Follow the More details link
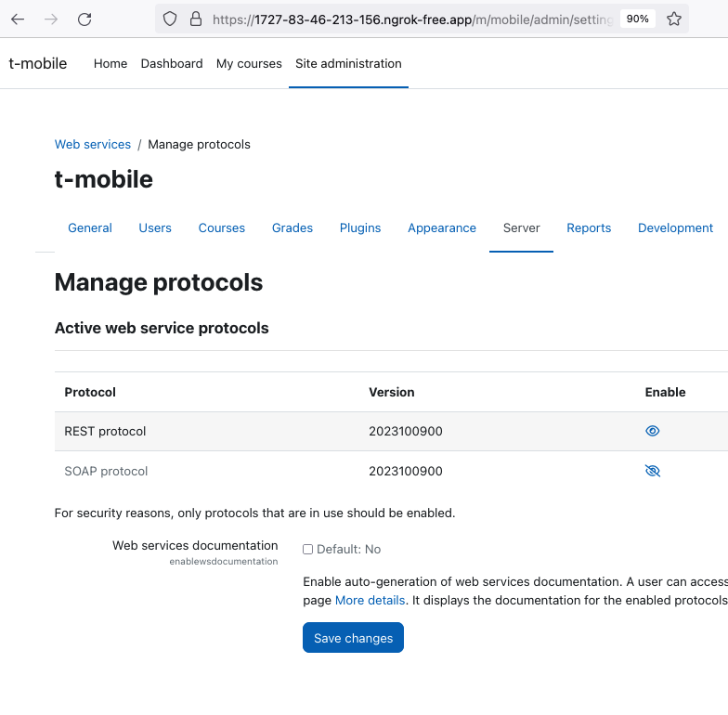The image size is (728, 715). click(x=370, y=600)
